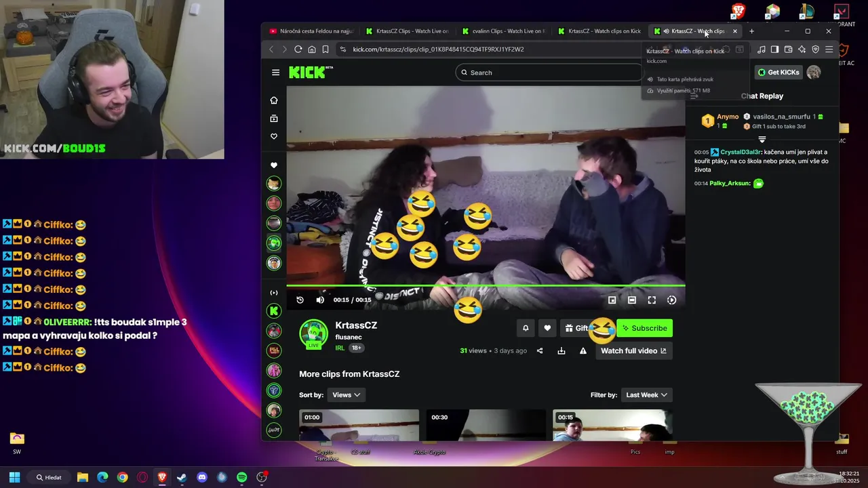Image resolution: width=868 pixels, height=488 pixels.
Task: Click the Hledat taskbar search
Action: click(49, 477)
